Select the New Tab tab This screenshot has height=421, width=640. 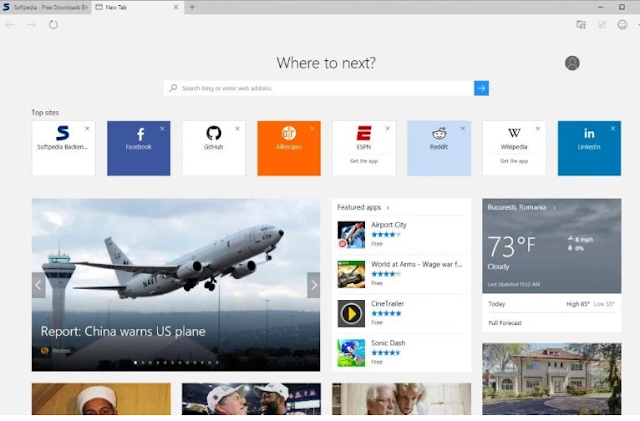point(137,7)
